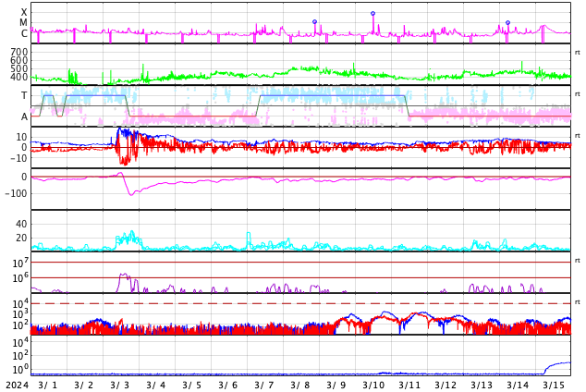Click the 500 axis value in green panel
586x392 pixels.
click(x=19, y=68)
